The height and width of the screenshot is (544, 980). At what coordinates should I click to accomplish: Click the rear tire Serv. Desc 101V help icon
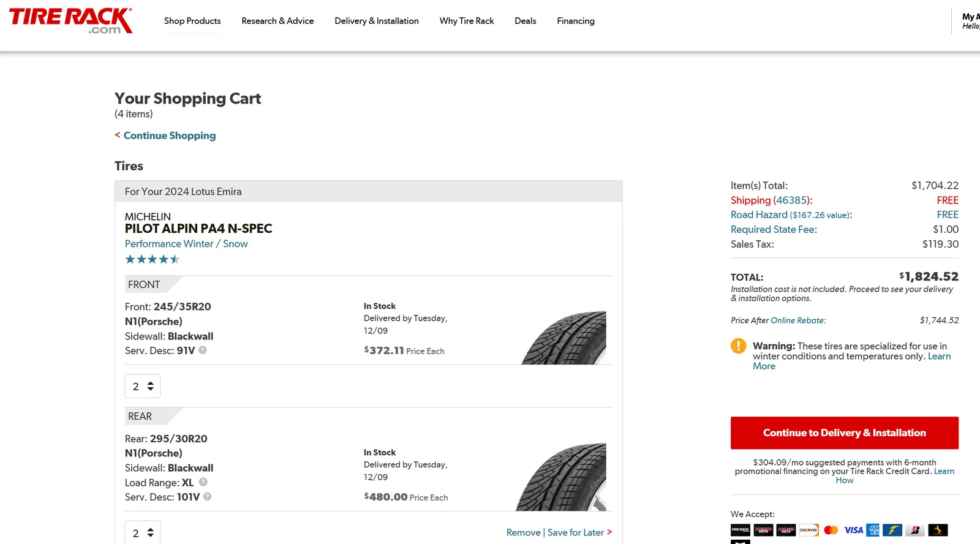[x=208, y=497]
